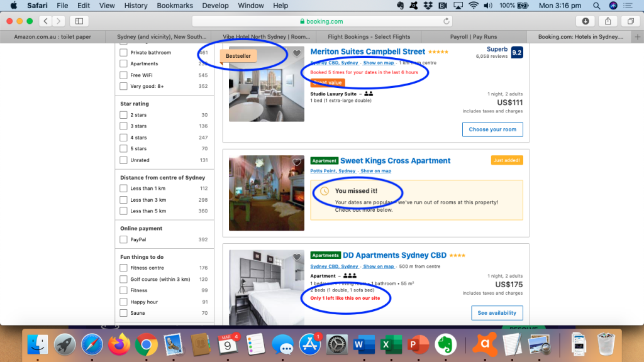The width and height of the screenshot is (644, 362).
Task: Check the Fitness centre filter
Action: (123, 268)
